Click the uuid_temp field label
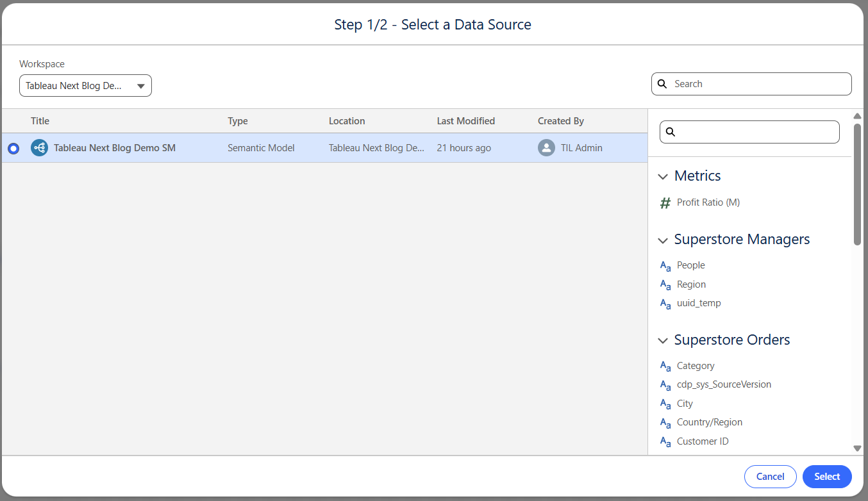Viewport: 868px width, 501px height. click(699, 303)
